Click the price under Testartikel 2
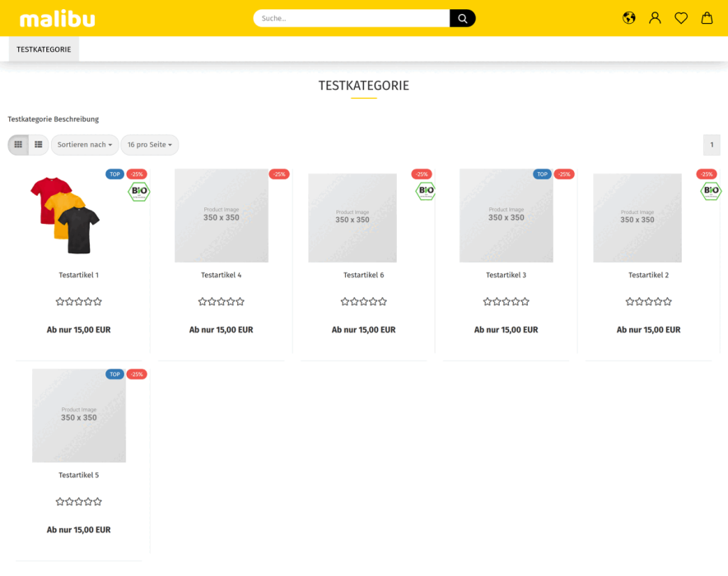 [649, 330]
